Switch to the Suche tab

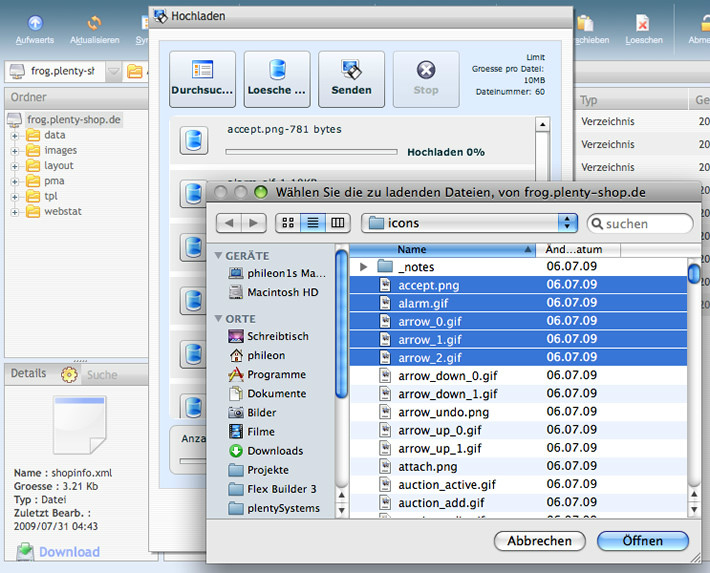point(102,375)
